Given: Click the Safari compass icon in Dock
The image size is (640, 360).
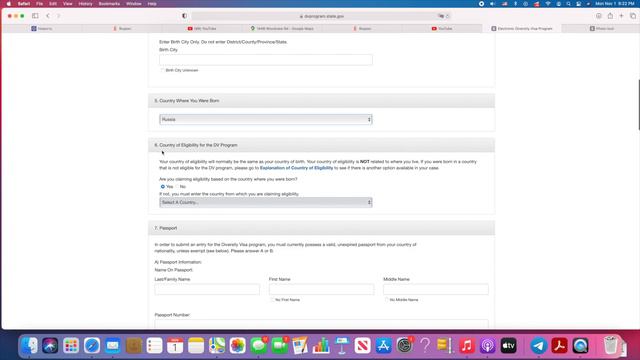Looking at the screenshot, I should (x=92, y=346).
